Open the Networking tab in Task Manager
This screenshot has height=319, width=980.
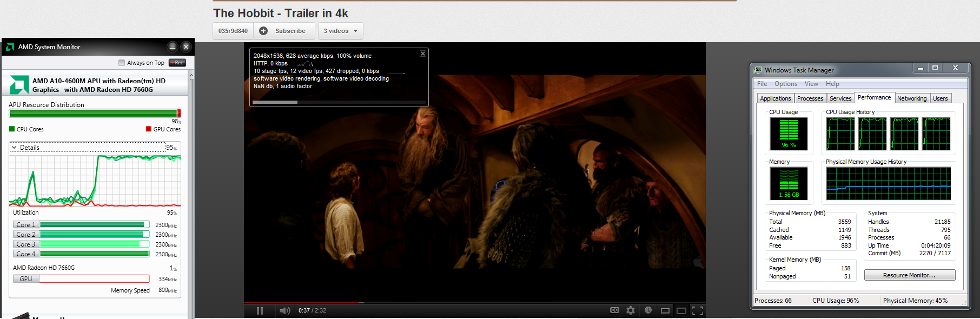pyautogui.click(x=911, y=98)
